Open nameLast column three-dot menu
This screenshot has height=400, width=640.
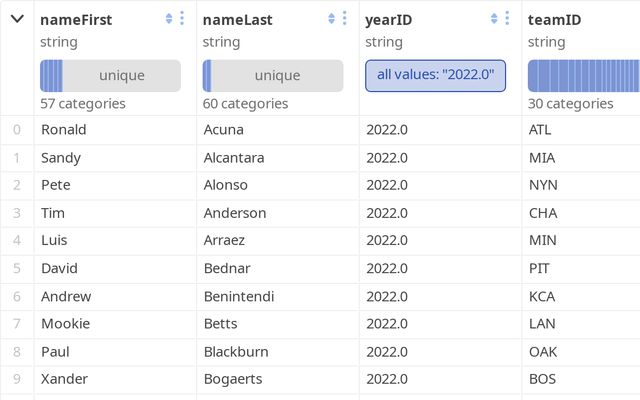tap(344, 19)
